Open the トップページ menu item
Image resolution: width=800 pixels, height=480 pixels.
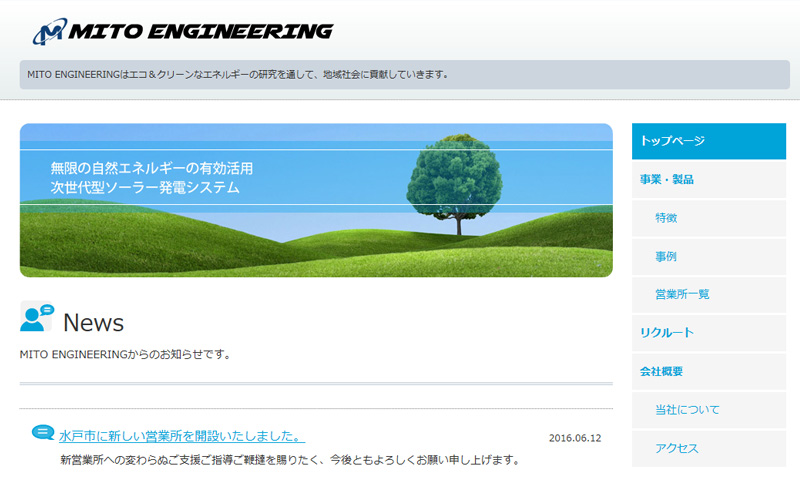[709, 141]
